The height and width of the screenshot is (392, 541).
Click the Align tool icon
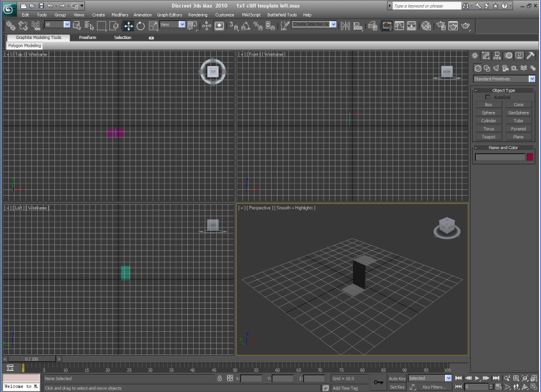point(358,26)
